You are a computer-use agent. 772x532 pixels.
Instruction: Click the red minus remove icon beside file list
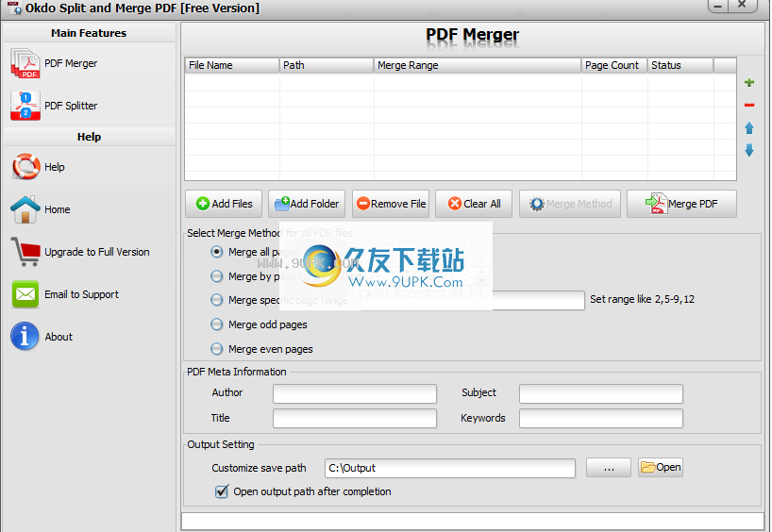pyautogui.click(x=749, y=105)
